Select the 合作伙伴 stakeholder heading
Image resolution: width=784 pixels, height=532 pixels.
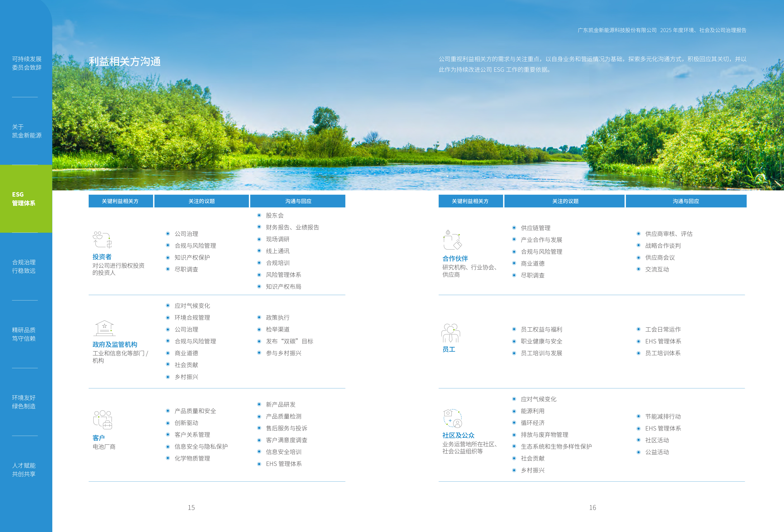pos(455,258)
